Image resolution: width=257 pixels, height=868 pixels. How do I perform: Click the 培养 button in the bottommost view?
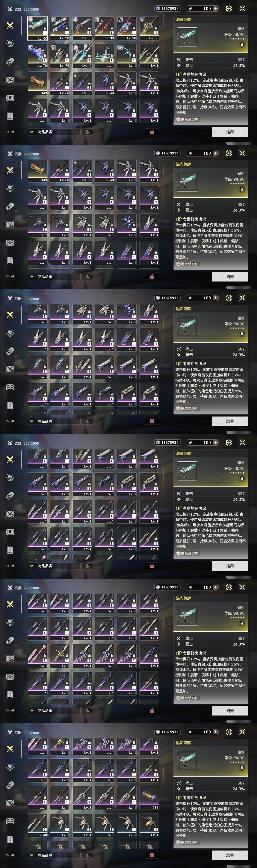tap(230, 855)
